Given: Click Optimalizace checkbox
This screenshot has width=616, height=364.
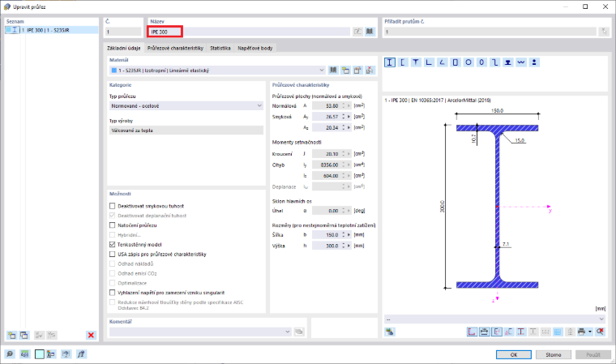Looking at the screenshot, I should pyautogui.click(x=113, y=283).
